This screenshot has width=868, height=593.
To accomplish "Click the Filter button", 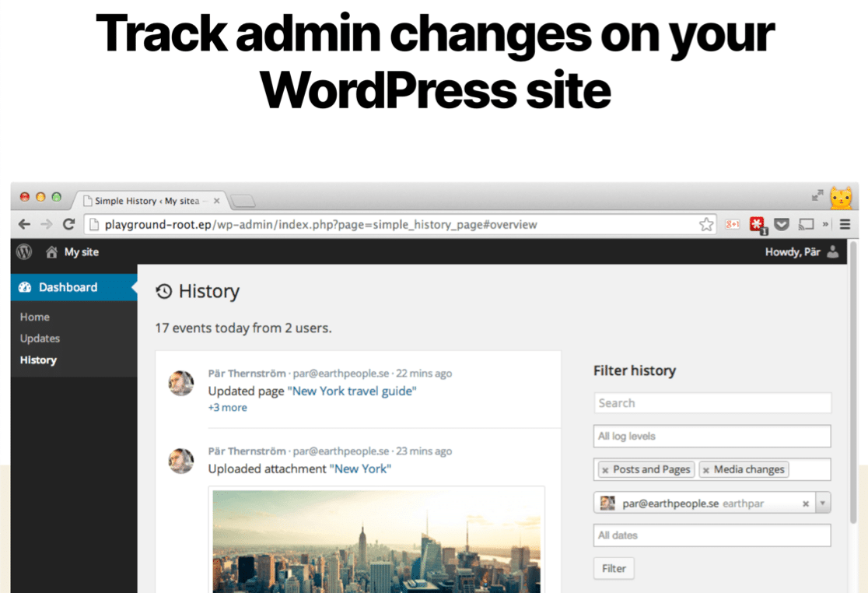I will [614, 569].
